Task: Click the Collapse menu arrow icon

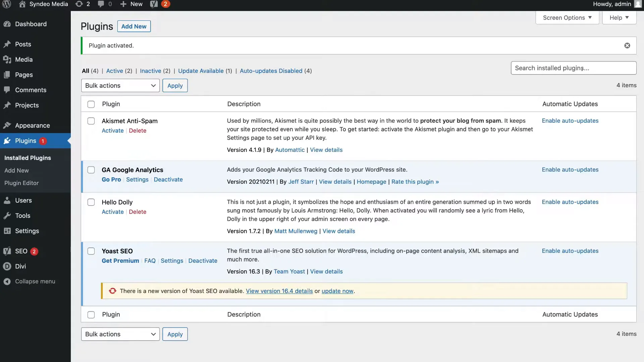Action: tap(7, 282)
